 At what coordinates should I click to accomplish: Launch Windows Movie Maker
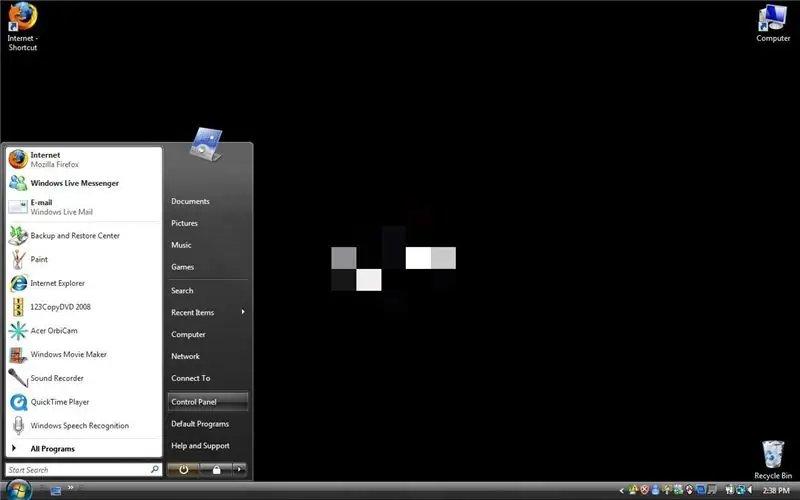[x=84, y=354]
